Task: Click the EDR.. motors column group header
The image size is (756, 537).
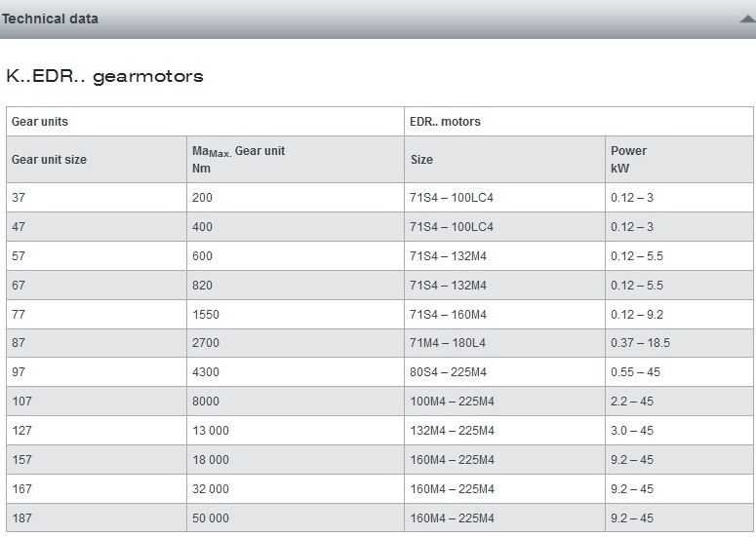Action: coord(578,122)
